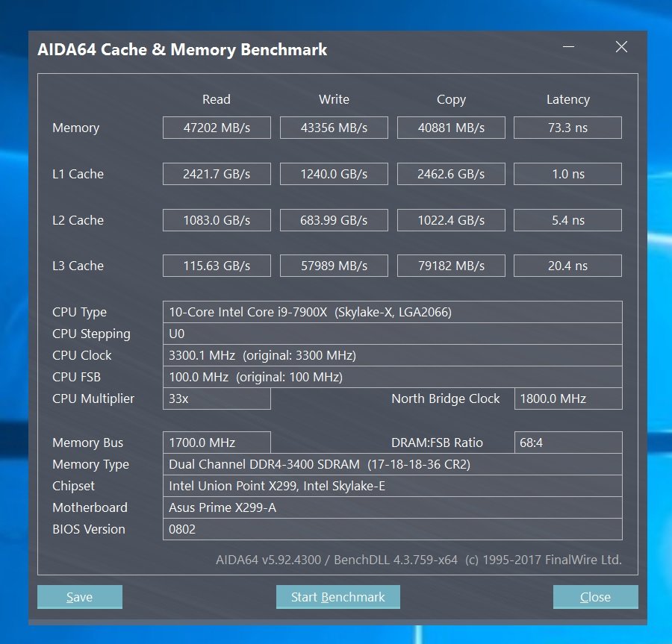Click the Memory row label
The height and width of the screenshot is (644, 672).
click(76, 128)
